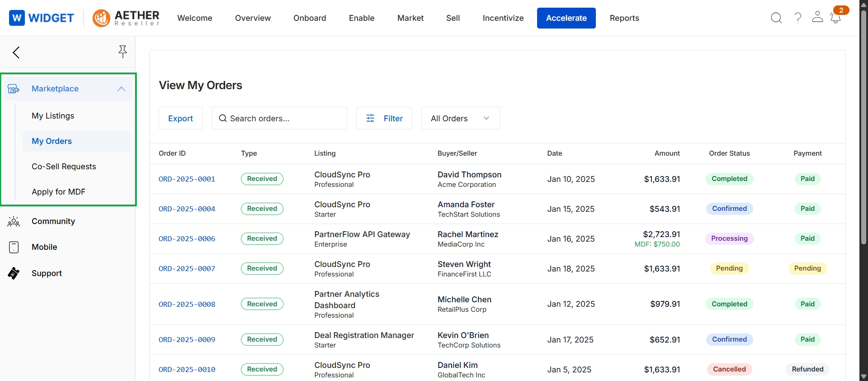Image resolution: width=868 pixels, height=381 pixels.
Task: Click the Community people icon
Action: (x=14, y=221)
